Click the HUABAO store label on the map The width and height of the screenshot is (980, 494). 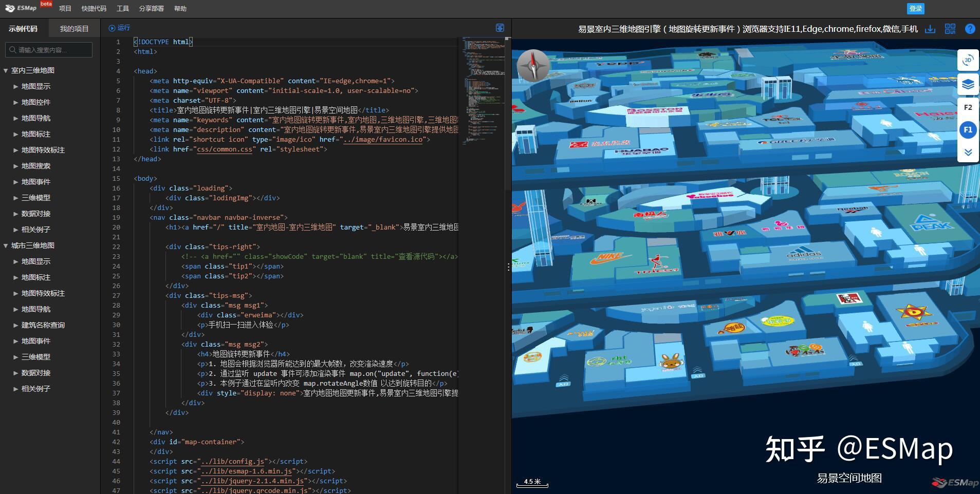pos(641,151)
